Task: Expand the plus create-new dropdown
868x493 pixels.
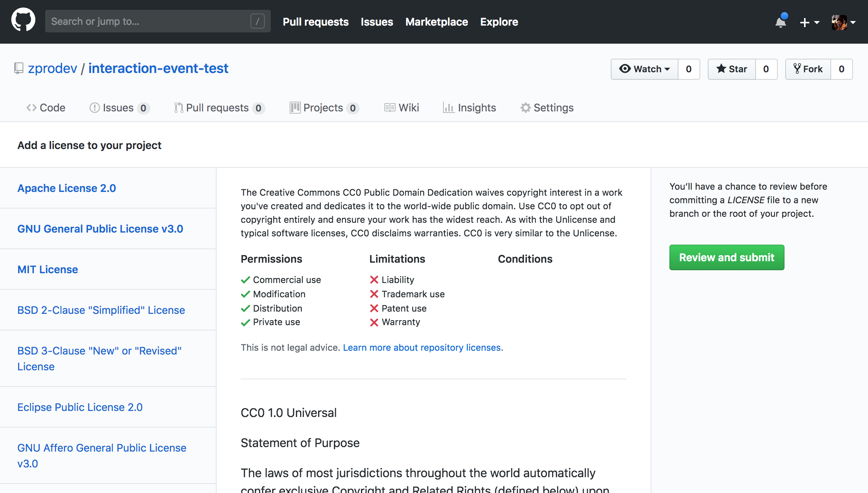Action: [x=809, y=22]
